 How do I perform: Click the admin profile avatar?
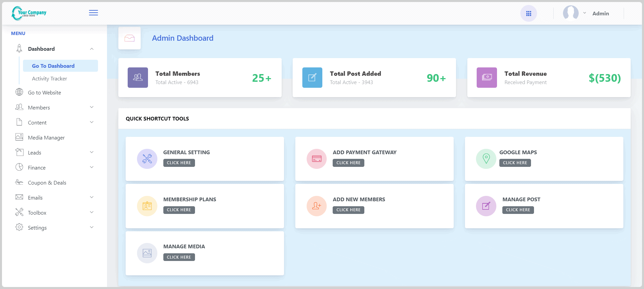click(x=570, y=13)
